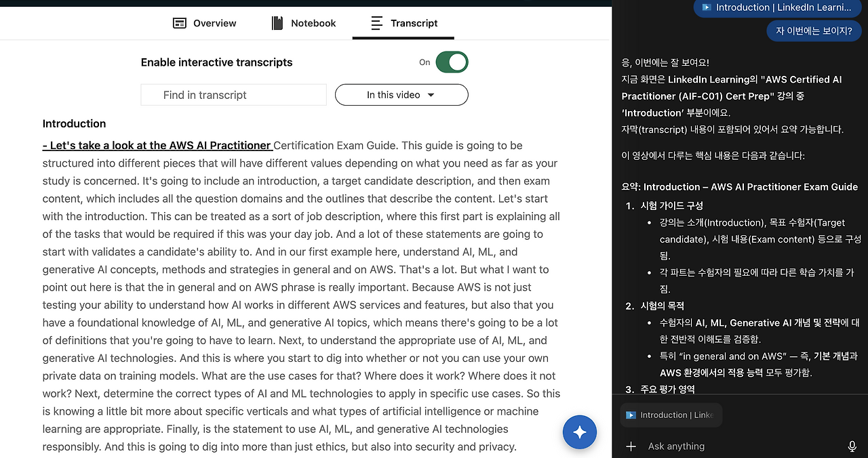The width and height of the screenshot is (868, 458).
Task: Open the AI assistant sparkle button
Action: pos(580,432)
